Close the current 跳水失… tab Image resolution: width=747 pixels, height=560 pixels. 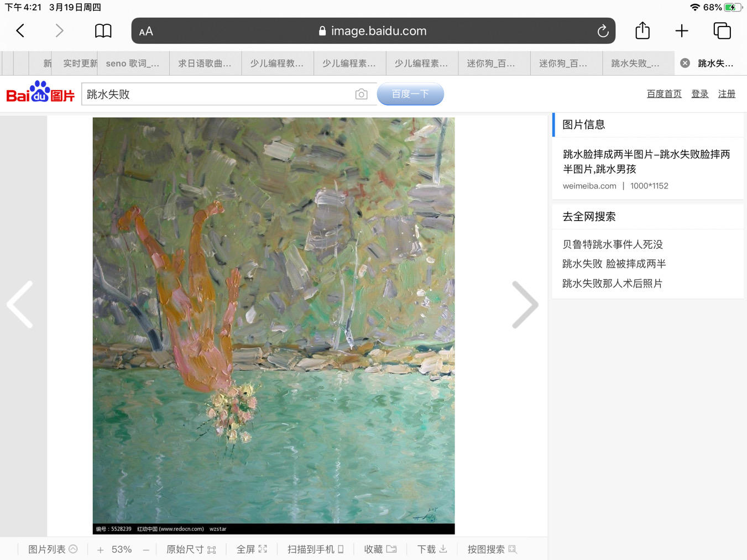pyautogui.click(x=685, y=63)
